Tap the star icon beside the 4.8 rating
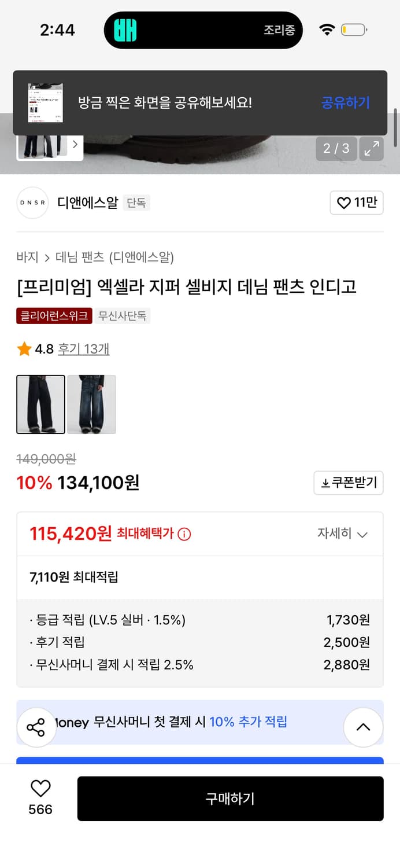Image resolution: width=400 pixels, height=868 pixels. coord(24,349)
